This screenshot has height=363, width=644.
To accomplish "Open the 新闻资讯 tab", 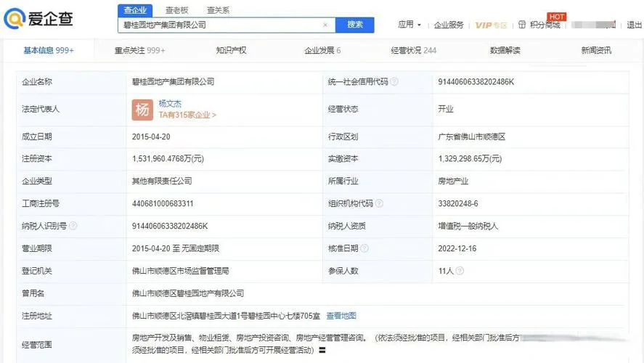I will pyautogui.click(x=596, y=51).
